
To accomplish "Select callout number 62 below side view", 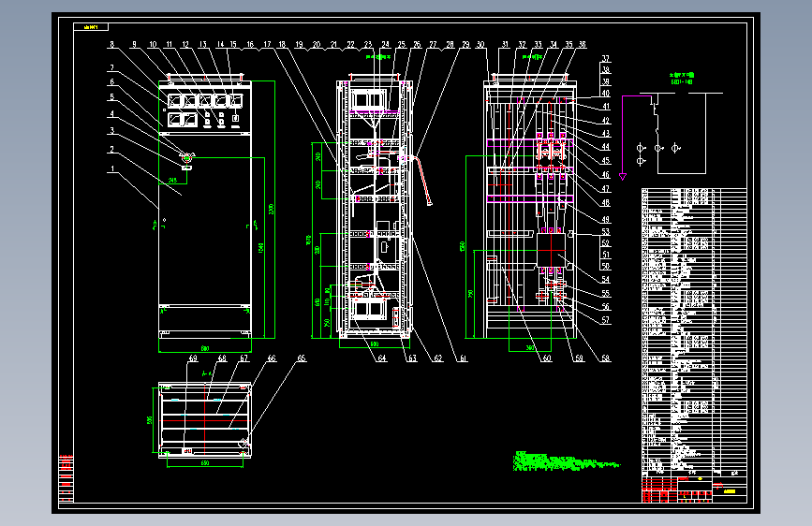I will tap(438, 358).
